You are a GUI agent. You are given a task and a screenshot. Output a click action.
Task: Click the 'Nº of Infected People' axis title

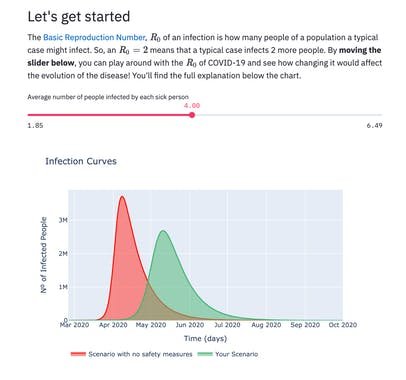pos(44,255)
